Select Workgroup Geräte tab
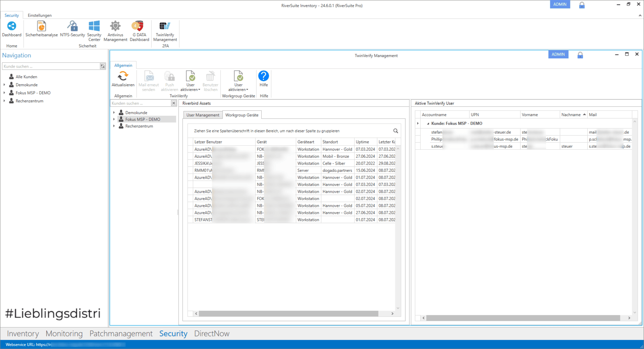Viewport: 644px width, 349px height. point(242,115)
